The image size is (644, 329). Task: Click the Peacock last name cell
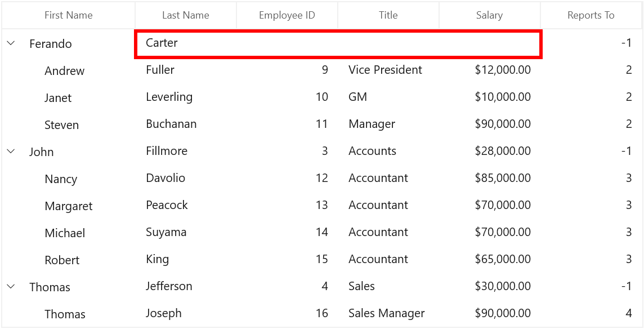tap(167, 205)
